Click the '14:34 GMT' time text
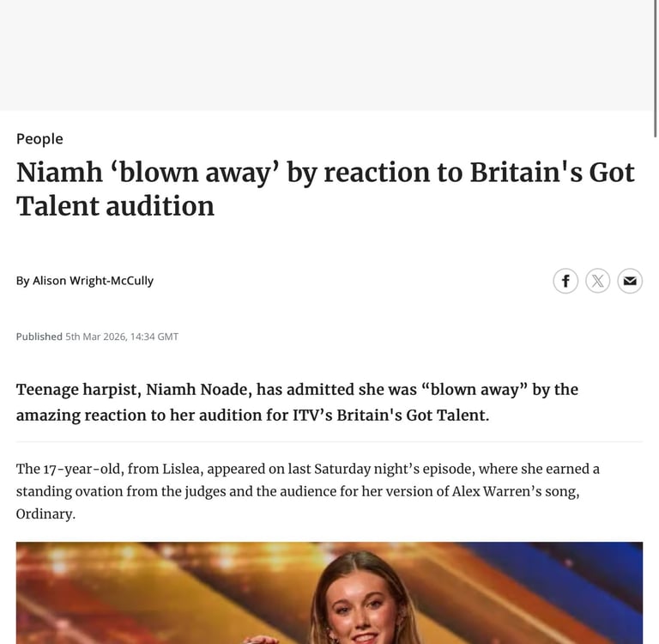659x644 pixels. pos(154,337)
